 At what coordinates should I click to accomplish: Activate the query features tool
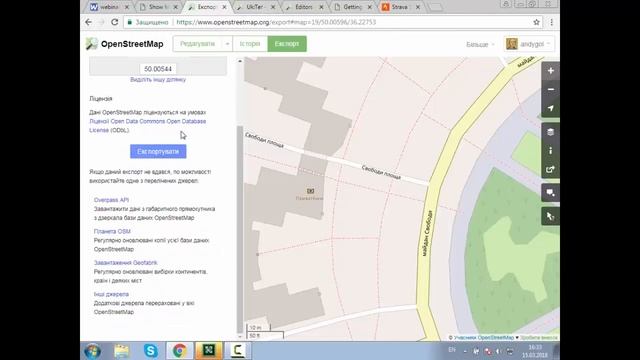(550, 216)
